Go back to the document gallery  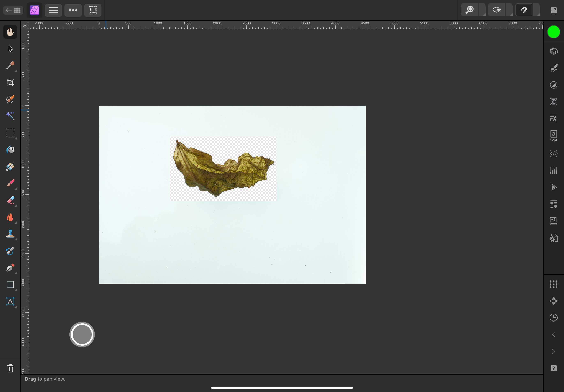click(x=13, y=10)
